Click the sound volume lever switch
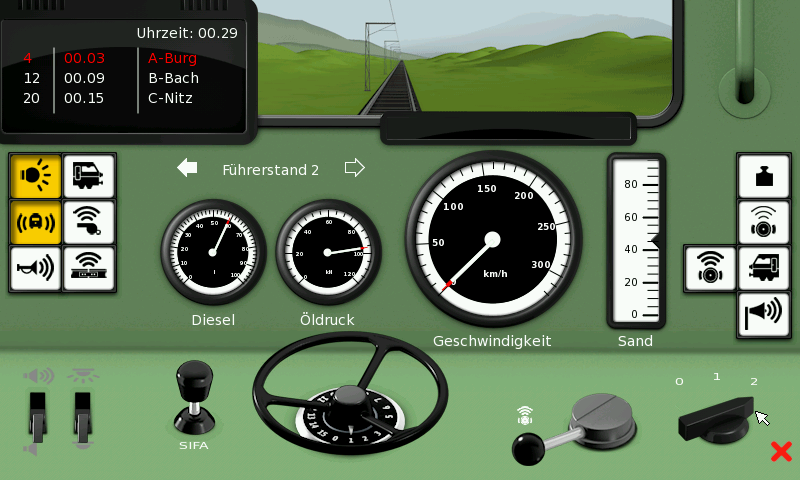The image size is (800, 480). coord(37,418)
